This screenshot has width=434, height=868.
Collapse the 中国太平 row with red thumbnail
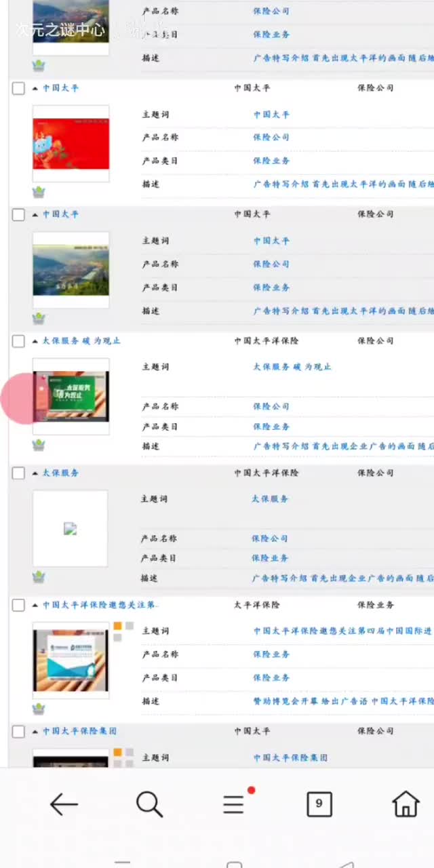pos(35,88)
